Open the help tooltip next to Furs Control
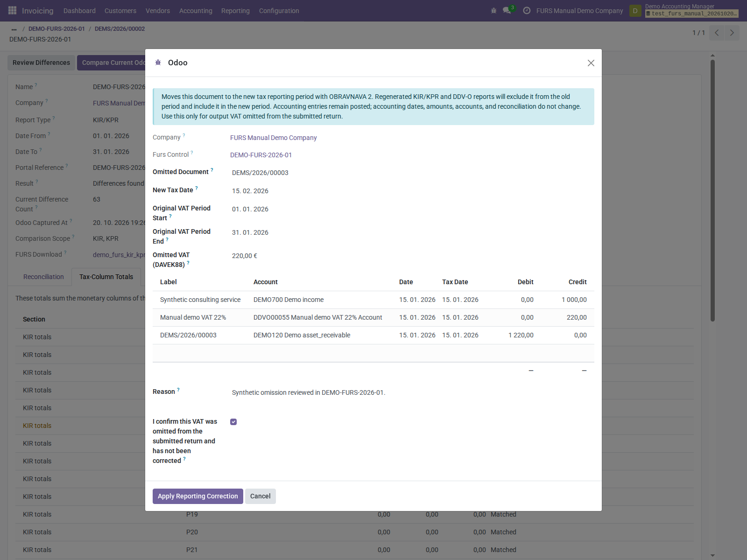The width and height of the screenshot is (747, 560). (x=192, y=153)
